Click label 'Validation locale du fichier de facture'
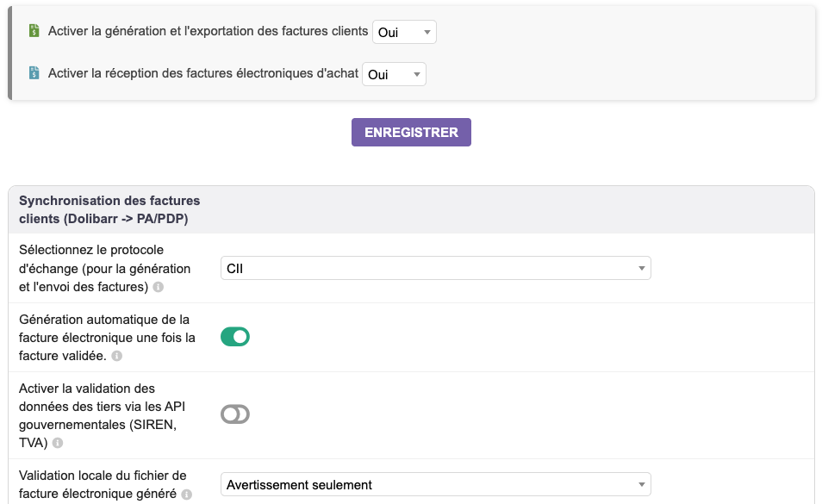 pos(103,484)
